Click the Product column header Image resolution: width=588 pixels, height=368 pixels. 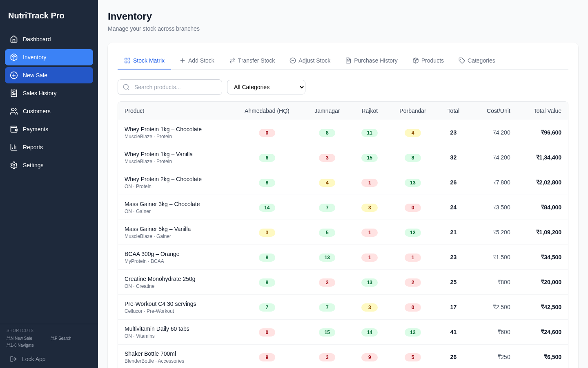[134, 111]
